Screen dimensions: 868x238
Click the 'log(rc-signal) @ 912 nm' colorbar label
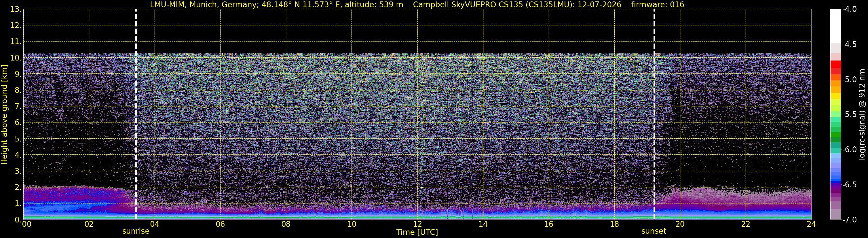(862, 114)
